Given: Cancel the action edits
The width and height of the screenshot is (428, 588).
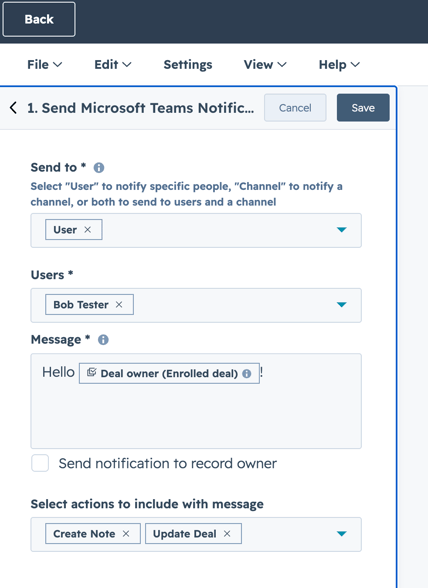Looking at the screenshot, I should click(295, 108).
